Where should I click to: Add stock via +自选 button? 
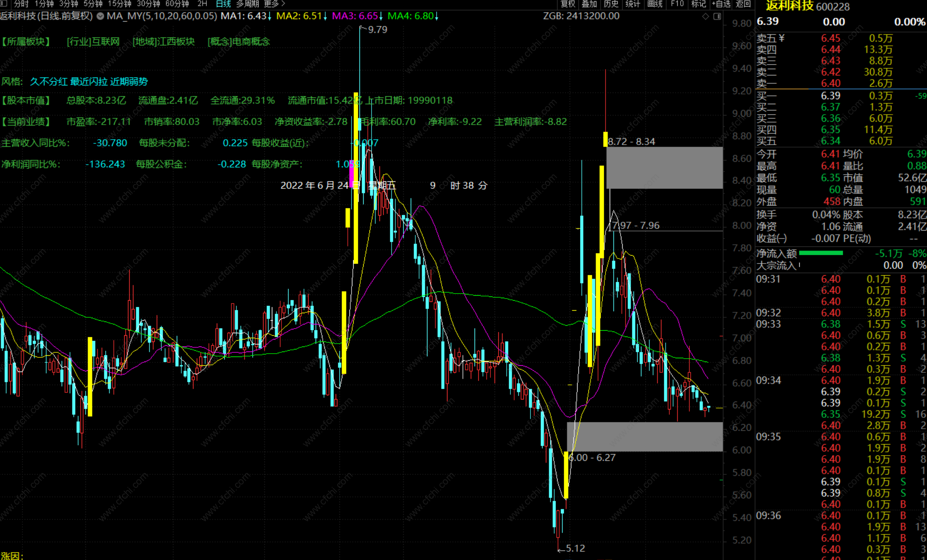click(x=721, y=4)
